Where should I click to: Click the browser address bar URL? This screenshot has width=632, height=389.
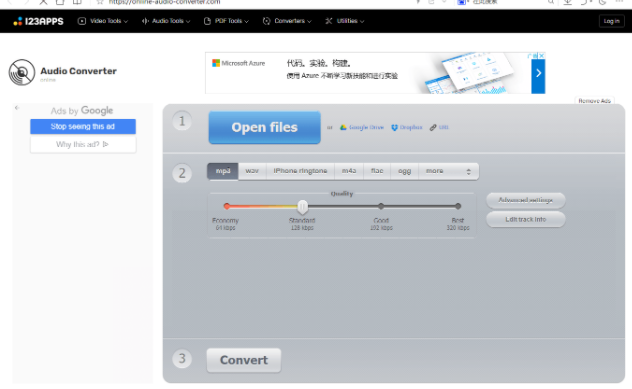coord(164,2)
